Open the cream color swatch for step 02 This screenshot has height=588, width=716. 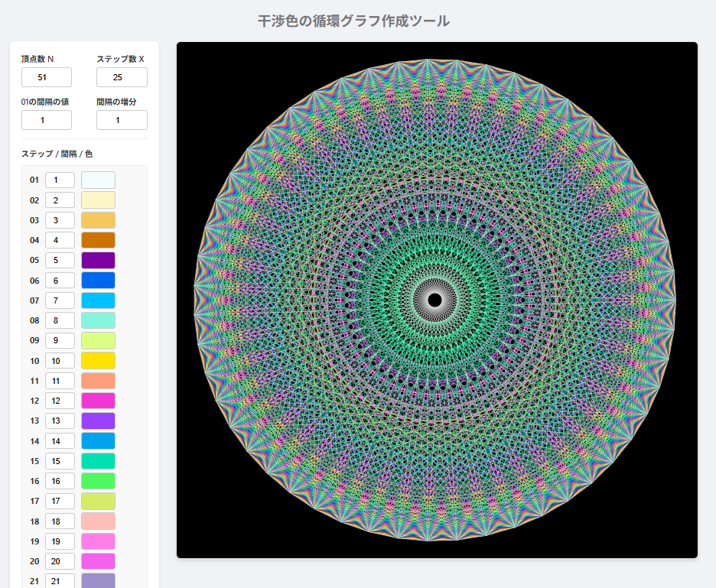[x=98, y=200]
